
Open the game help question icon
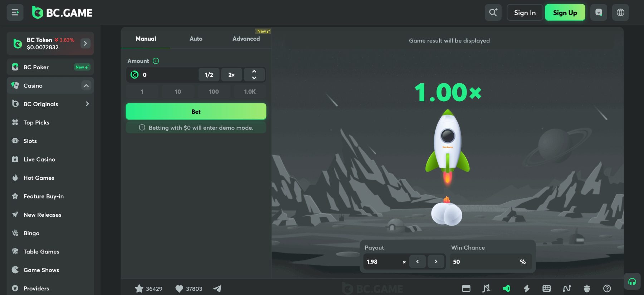click(x=607, y=289)
